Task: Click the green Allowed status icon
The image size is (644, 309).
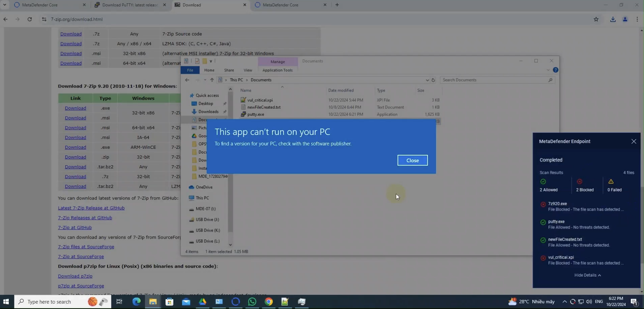Action: [543, 181]
